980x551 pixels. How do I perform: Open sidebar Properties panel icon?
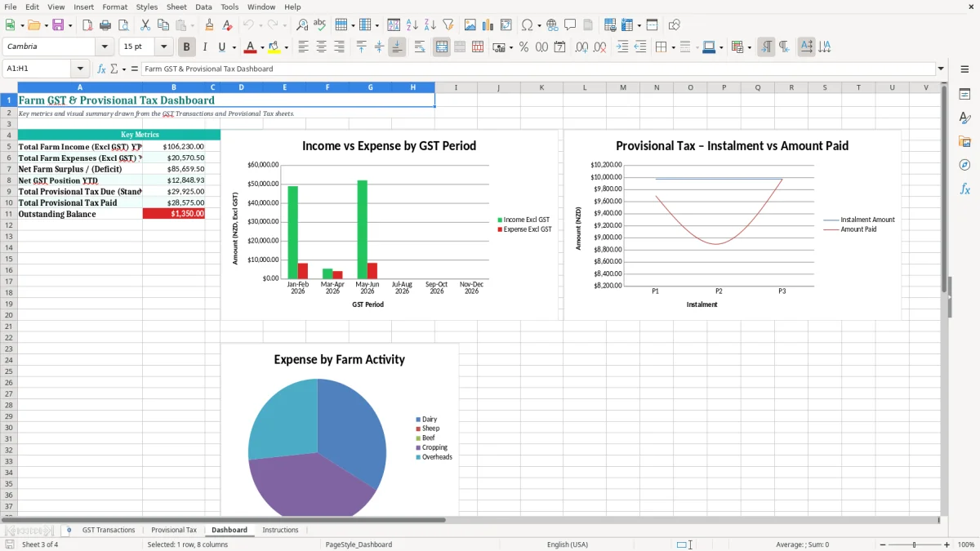point(964,95)
